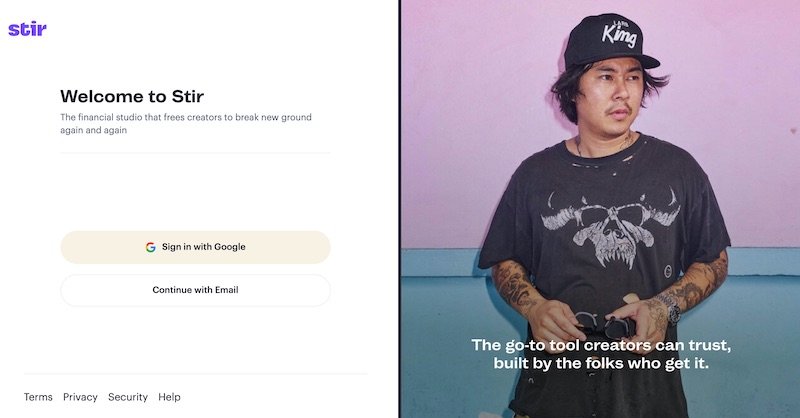Sign in with Google

195,247
